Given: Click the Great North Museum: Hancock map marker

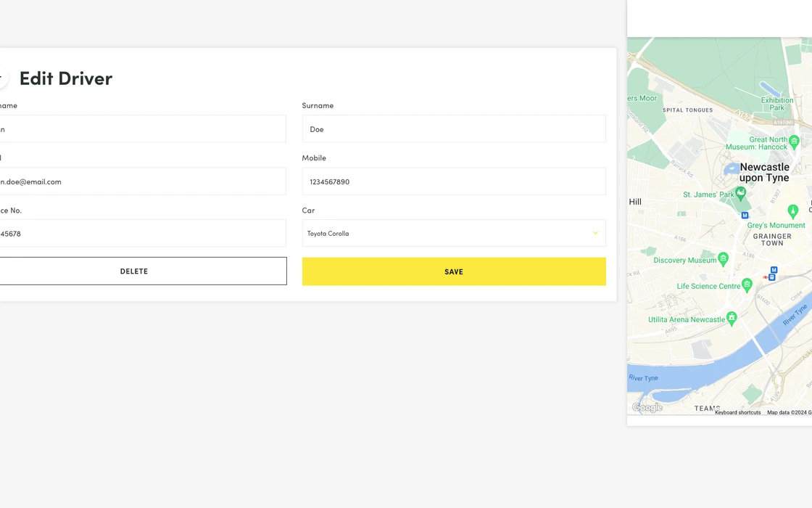Looking at the screenshot, I should coord(794,141).
